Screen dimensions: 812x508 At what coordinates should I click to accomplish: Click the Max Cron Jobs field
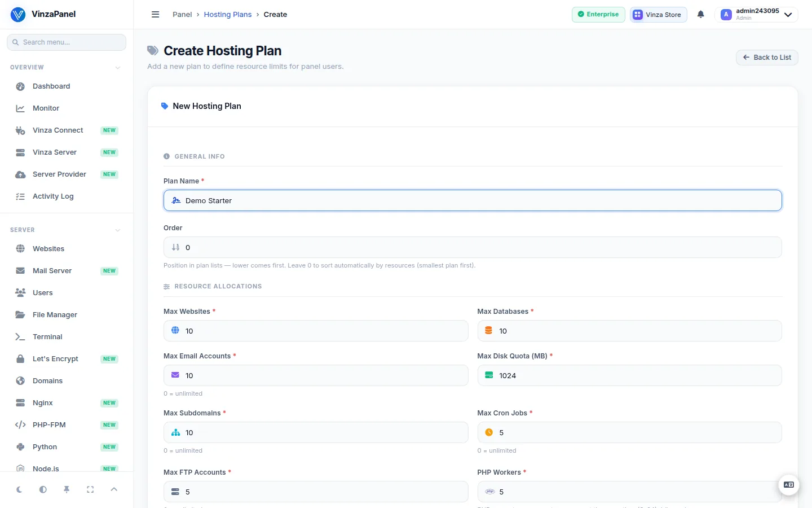[x=629, y=432]
